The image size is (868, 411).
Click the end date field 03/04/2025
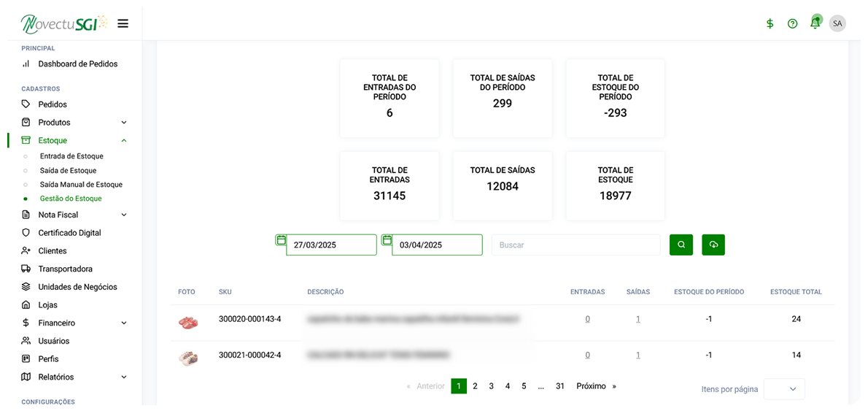[x=437, y=245]
